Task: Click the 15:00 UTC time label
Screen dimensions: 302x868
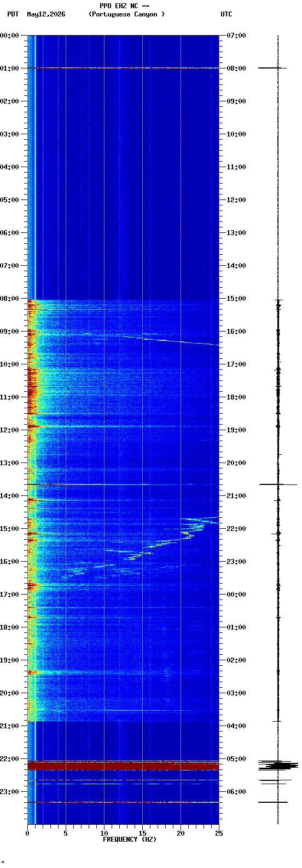Action: [x=236, y=299]
